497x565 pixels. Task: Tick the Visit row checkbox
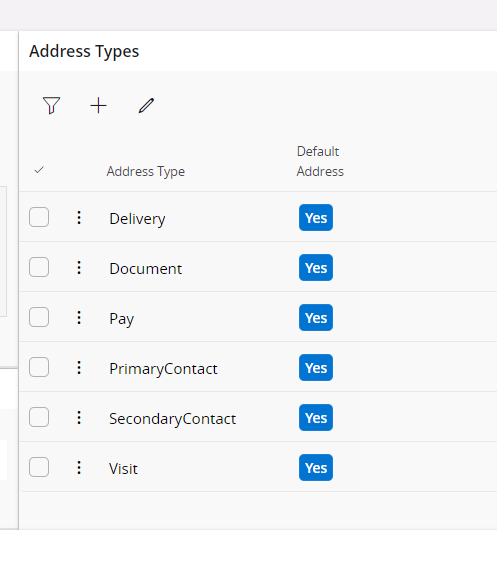[x=39, y=467]
